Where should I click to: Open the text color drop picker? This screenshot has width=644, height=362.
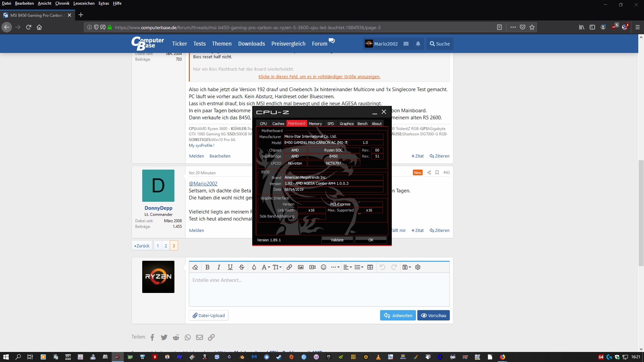pos(254,267)
